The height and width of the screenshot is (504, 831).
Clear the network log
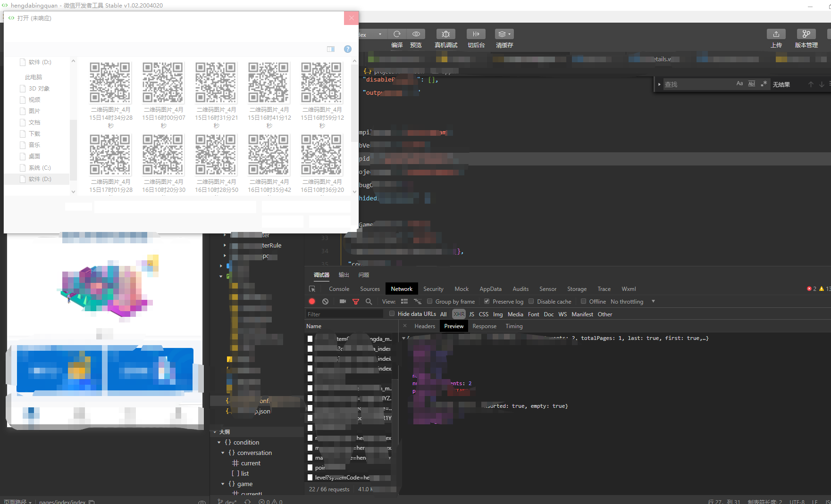[x=325, y=302]
